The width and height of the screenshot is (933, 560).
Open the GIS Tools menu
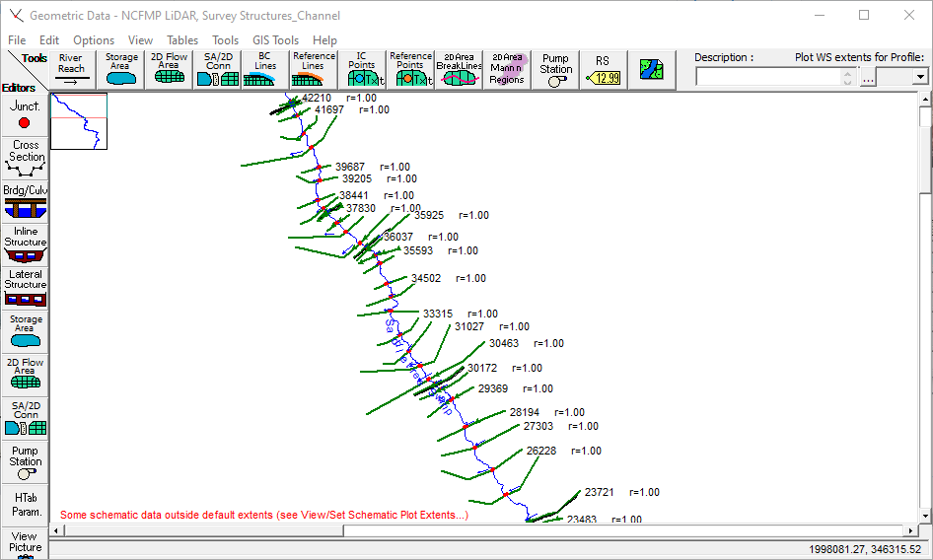pyautogui.click(x=275, y=40)
